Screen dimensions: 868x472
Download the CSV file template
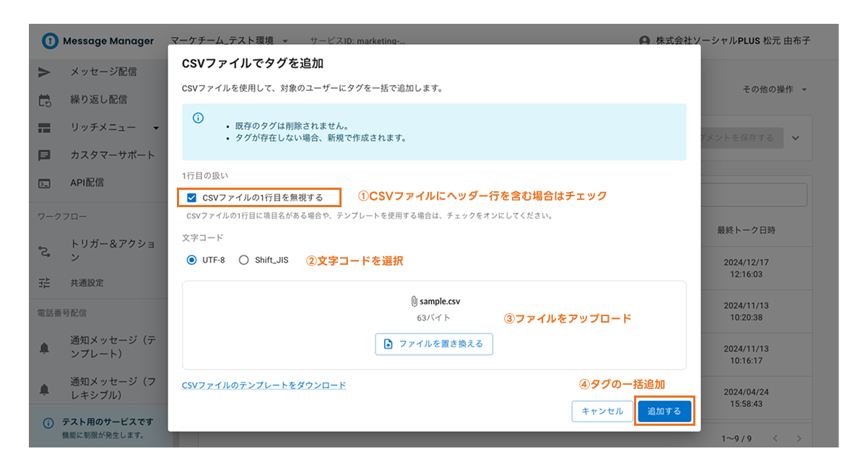[x=264, y=385]
